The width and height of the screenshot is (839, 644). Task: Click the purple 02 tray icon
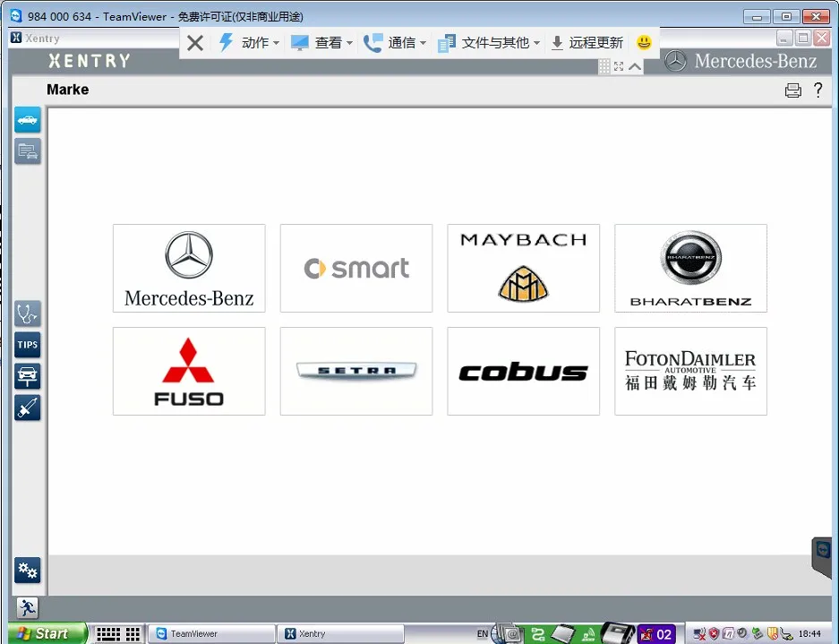(656, 634)
